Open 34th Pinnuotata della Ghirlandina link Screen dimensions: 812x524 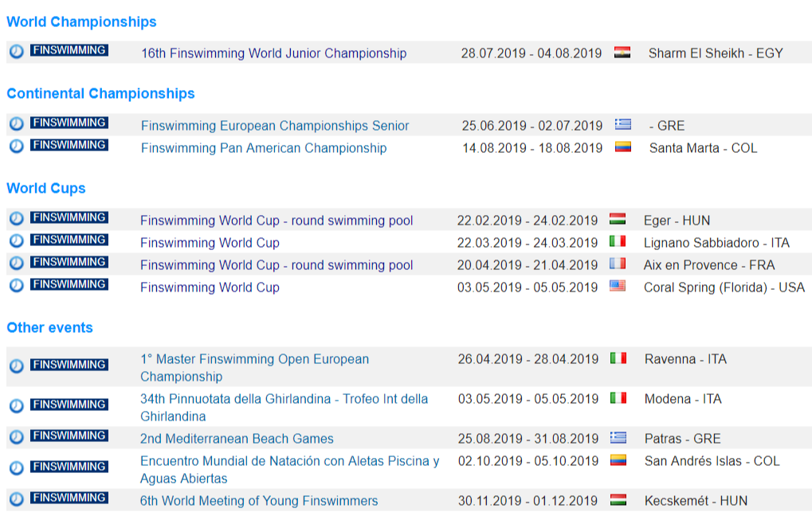pyautogui.click(x=284, y=408)
